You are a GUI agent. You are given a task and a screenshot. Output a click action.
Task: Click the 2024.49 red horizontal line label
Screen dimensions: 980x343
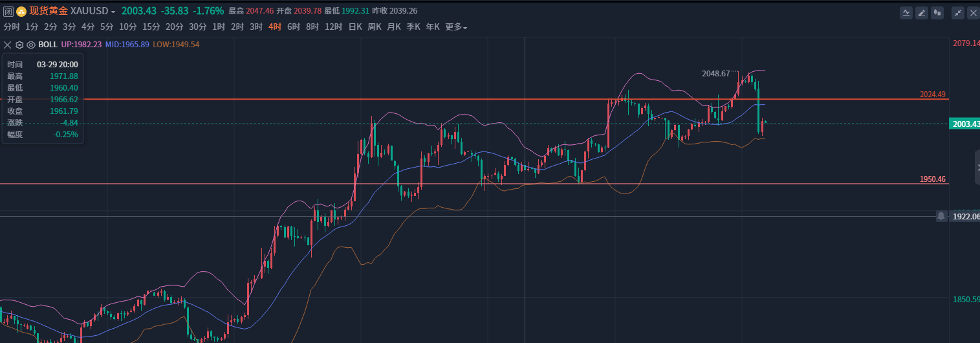point(932,94)
